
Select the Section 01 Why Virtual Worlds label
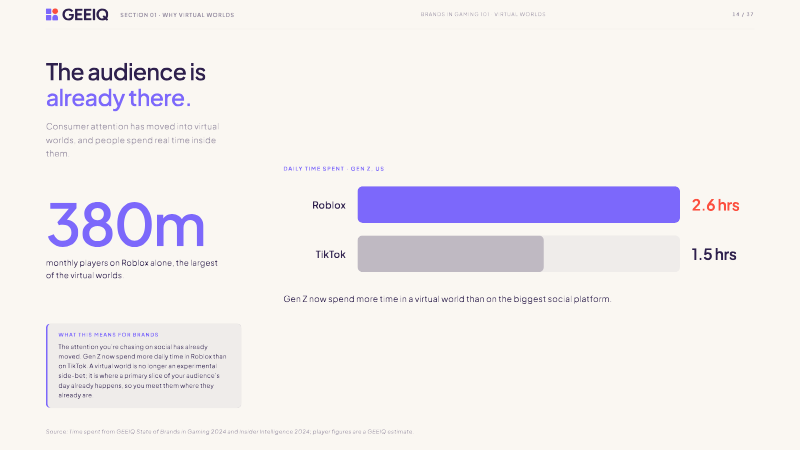[x=177, y=15]
